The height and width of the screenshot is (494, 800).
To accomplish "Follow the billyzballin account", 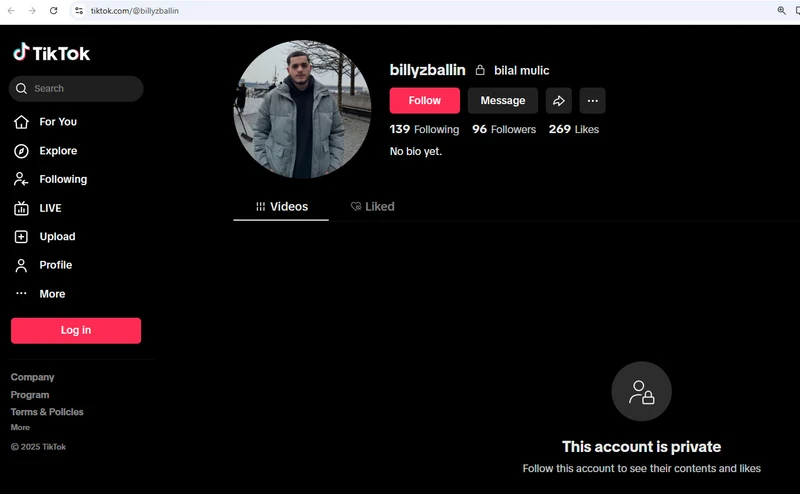I will [424, 101].
